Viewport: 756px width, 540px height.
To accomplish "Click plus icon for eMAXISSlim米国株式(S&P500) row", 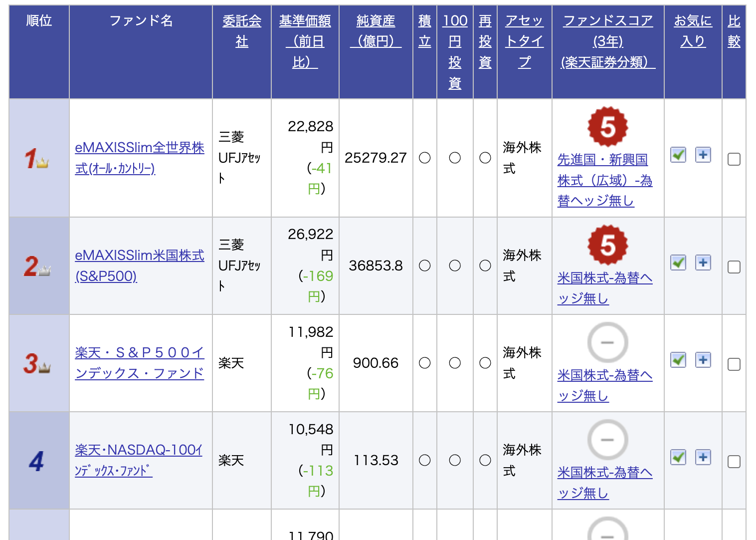I will pos(703,263).
